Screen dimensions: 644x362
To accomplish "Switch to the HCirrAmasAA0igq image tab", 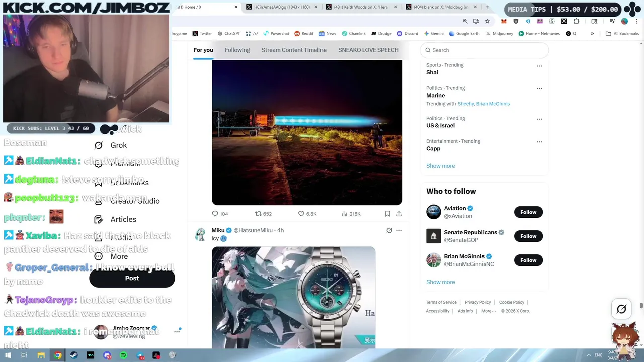I will point(281,7).
